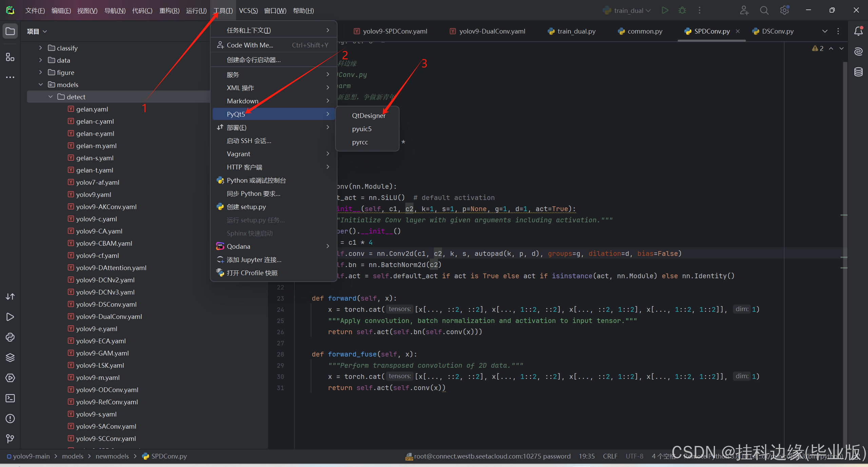868x467 pixels.
Task: Open the Problems tool window icon
Action: click(10, 419)
